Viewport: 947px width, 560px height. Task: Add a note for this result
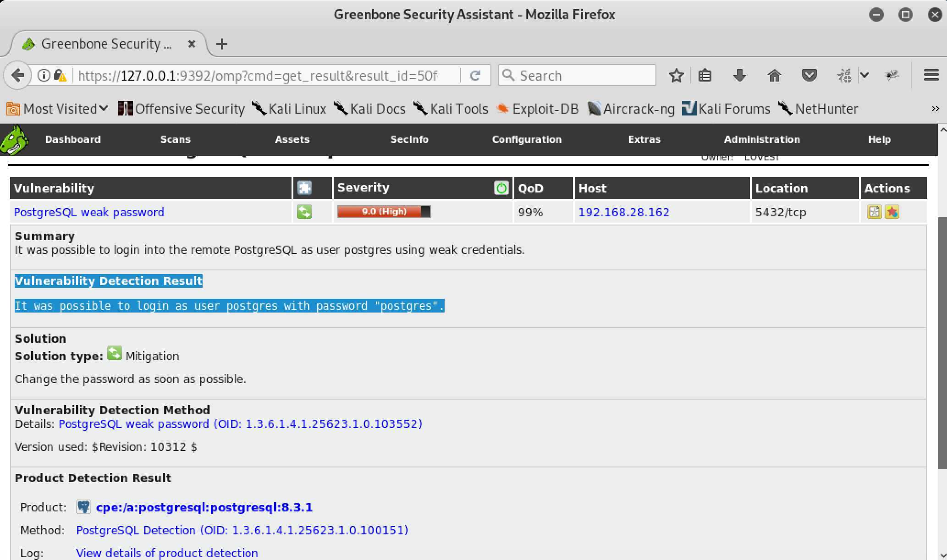874,212
